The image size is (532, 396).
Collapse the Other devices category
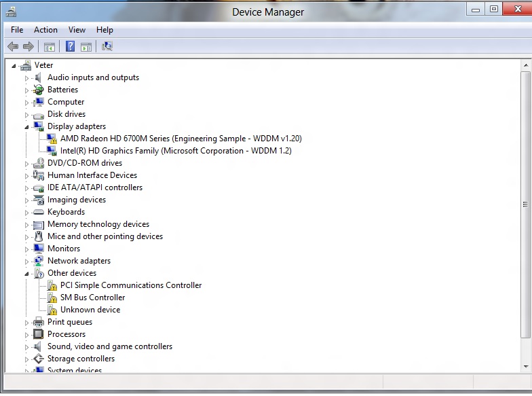26,274
